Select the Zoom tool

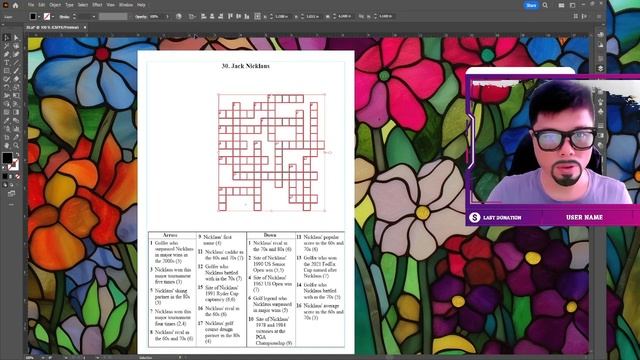point(16,145)
